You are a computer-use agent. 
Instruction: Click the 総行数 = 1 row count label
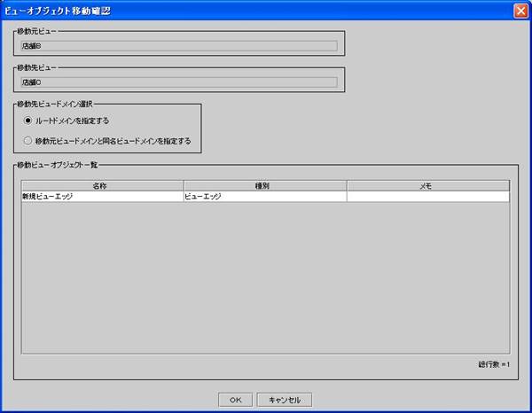493,364
